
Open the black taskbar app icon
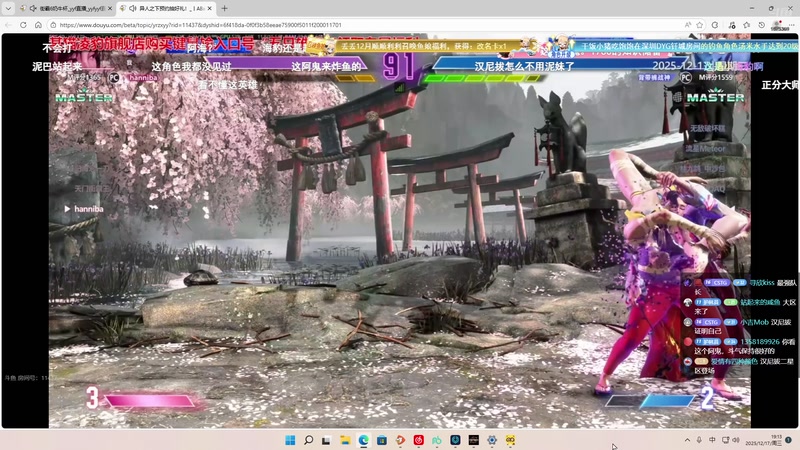point(473,440)
